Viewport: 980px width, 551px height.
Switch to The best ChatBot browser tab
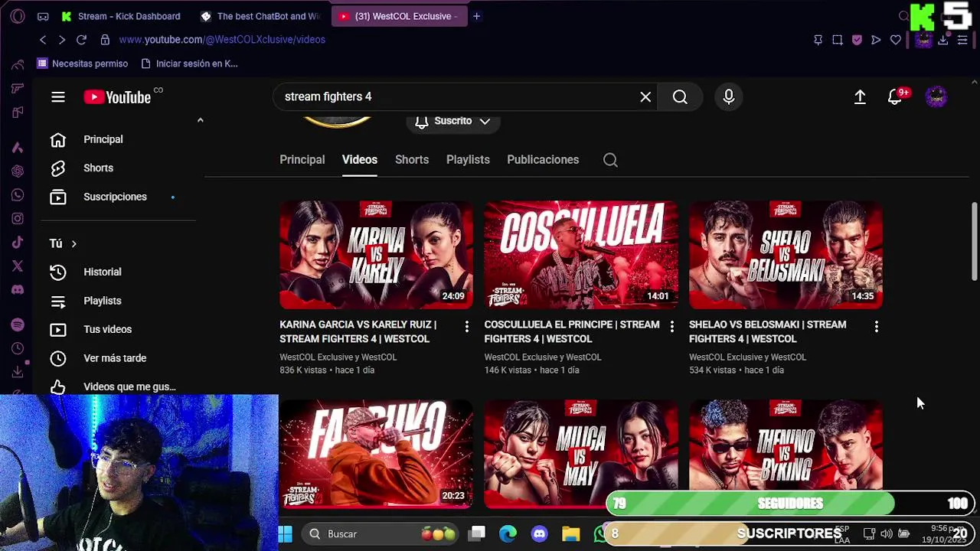tap(261, 16)
